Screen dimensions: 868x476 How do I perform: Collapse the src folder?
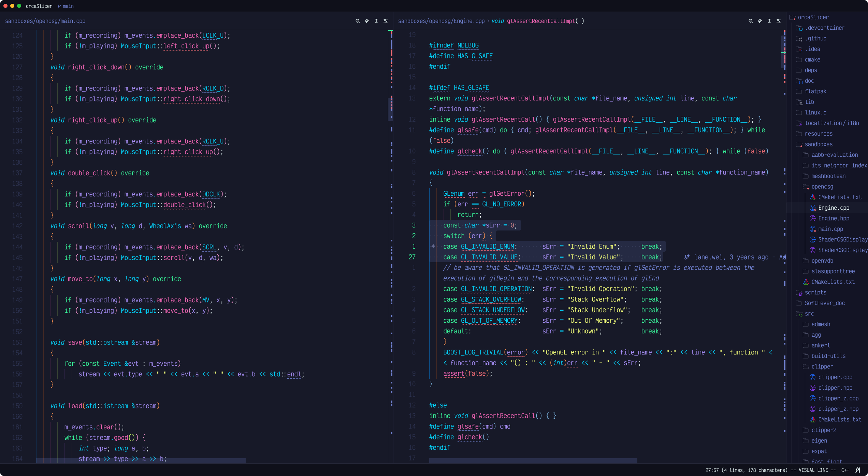805,314
